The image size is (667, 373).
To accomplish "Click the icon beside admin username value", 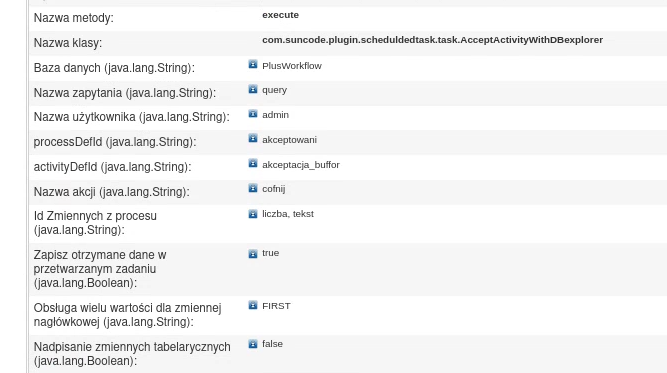I will pos(253,114).
